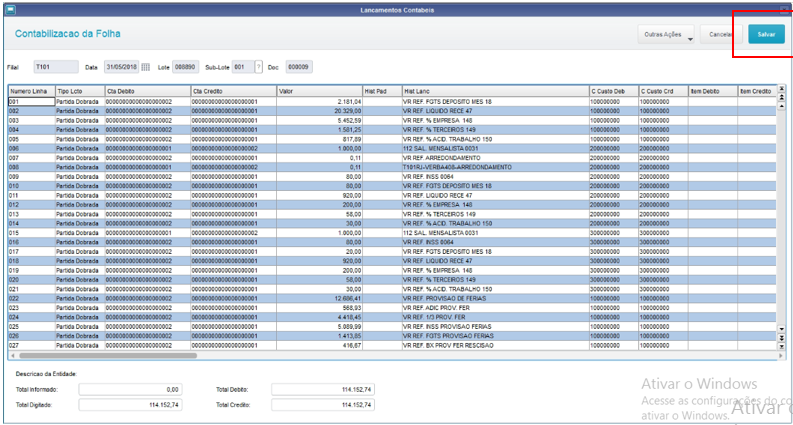Move grid down one line with single arrow
The width and height of the screenshot is (793, 425).
coord(781,328)
